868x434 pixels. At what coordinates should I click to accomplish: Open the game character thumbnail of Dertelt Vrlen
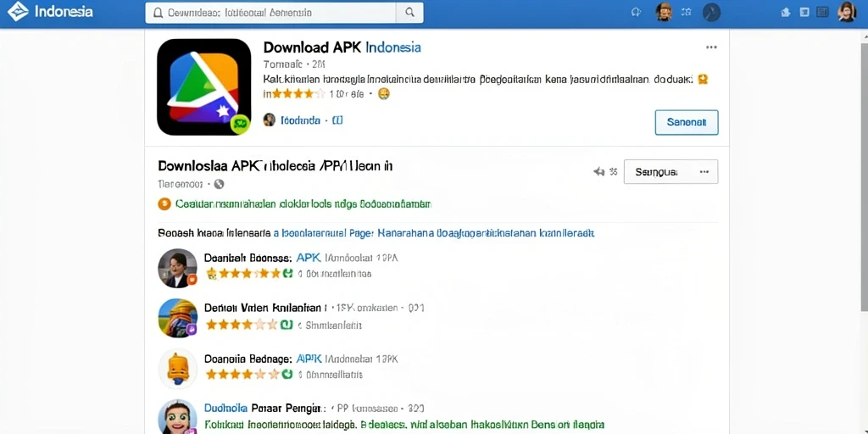pyautogui.click(x=177, y=318)
